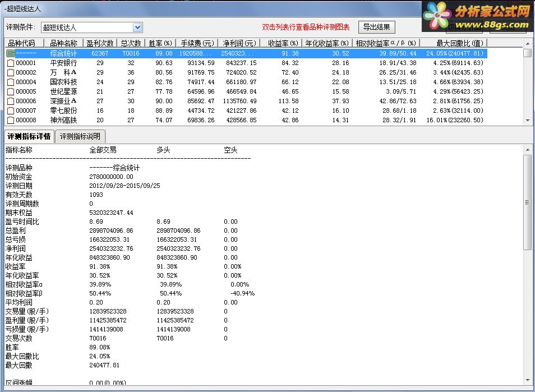Click the results list scrollbar thumb
This screenshot has width=535, height=392.
528,53
